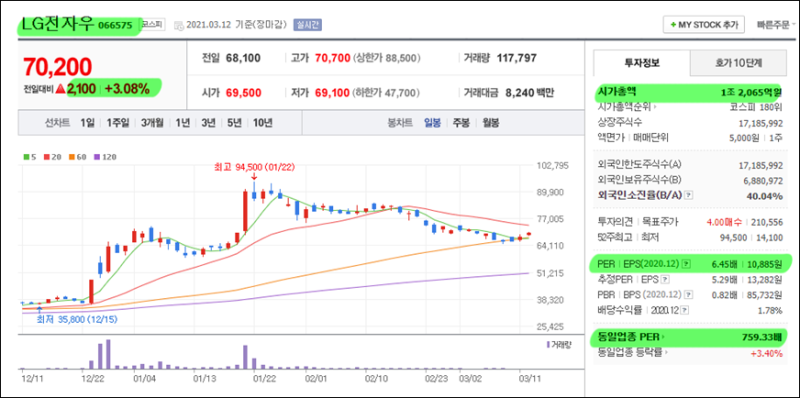The image size is (800, 398).
Task: Click the 실시간 badge next to the date
Action: [307, 25]
